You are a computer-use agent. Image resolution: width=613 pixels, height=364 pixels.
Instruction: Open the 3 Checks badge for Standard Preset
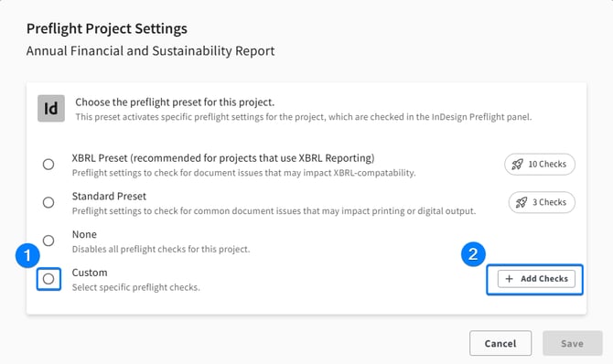542,202
